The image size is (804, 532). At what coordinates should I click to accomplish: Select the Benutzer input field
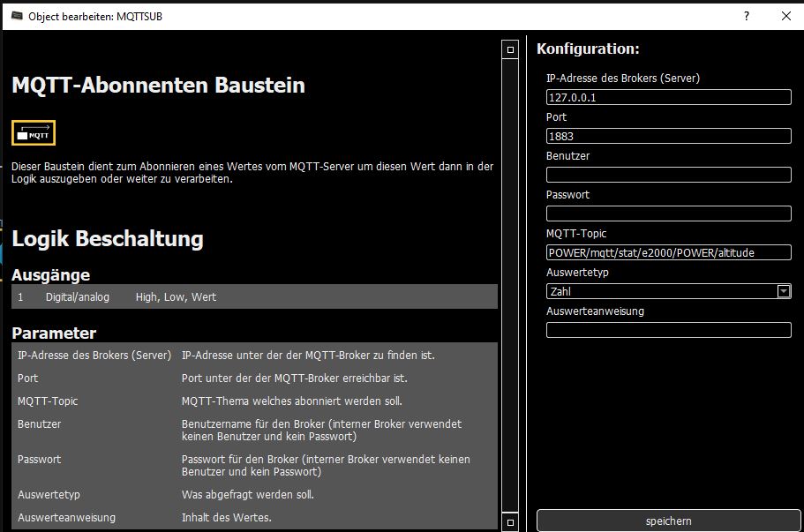pos(668,175)
